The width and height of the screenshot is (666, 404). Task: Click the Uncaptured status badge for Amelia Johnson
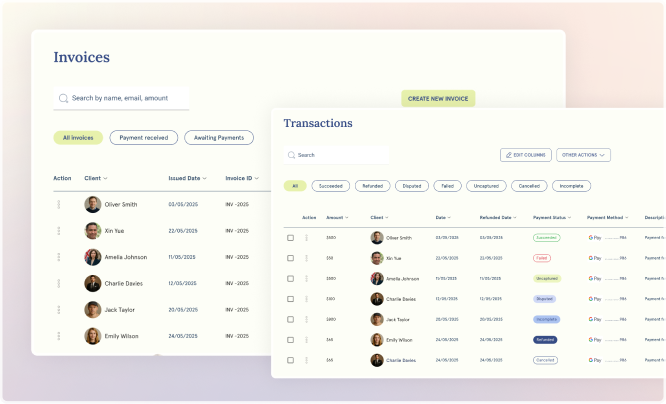point(547,278)
